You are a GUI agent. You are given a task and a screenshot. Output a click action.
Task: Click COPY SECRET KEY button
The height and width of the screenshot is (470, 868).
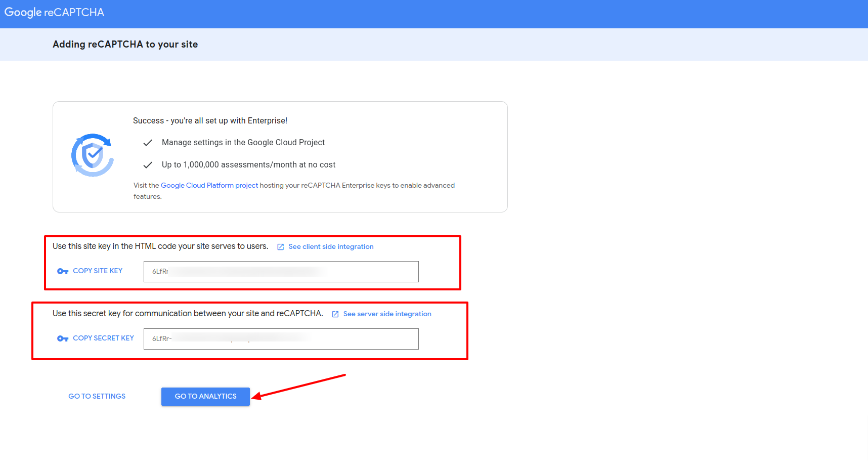[96, 338]
